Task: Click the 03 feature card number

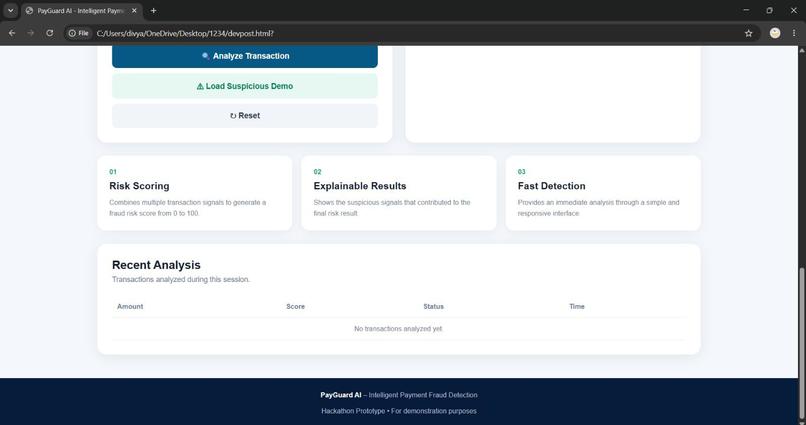Action: pyautogui.click(x=522, y=172)
